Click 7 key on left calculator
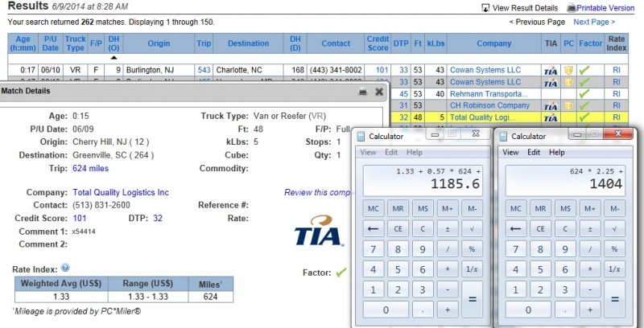The height and width of the screenshot is (328, 644). [374, 249]
